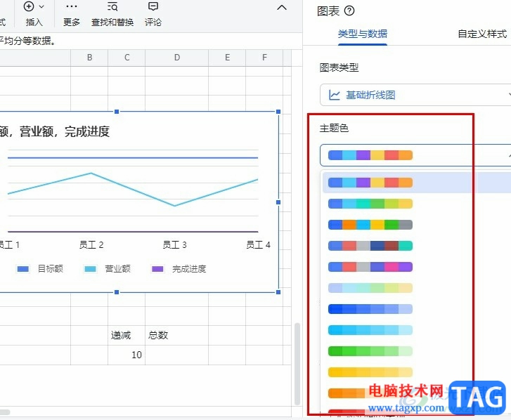Click the More (更多) ellipsis icon

click(71, 7)
